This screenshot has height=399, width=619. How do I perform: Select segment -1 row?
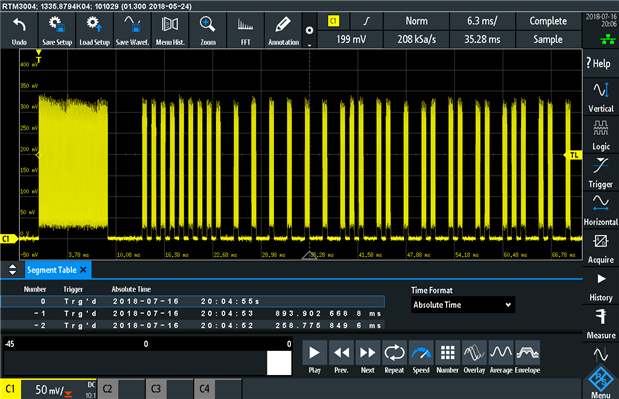click(193, 314)
